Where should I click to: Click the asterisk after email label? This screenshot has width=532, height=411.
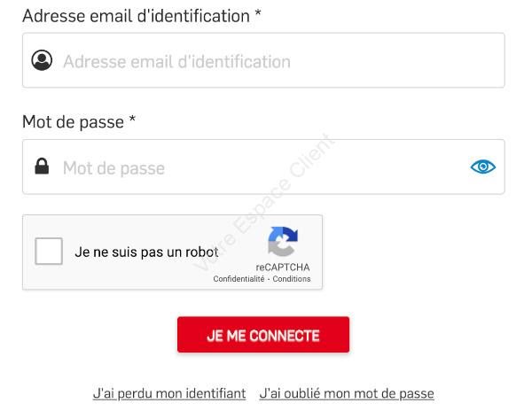pos(258,13)
